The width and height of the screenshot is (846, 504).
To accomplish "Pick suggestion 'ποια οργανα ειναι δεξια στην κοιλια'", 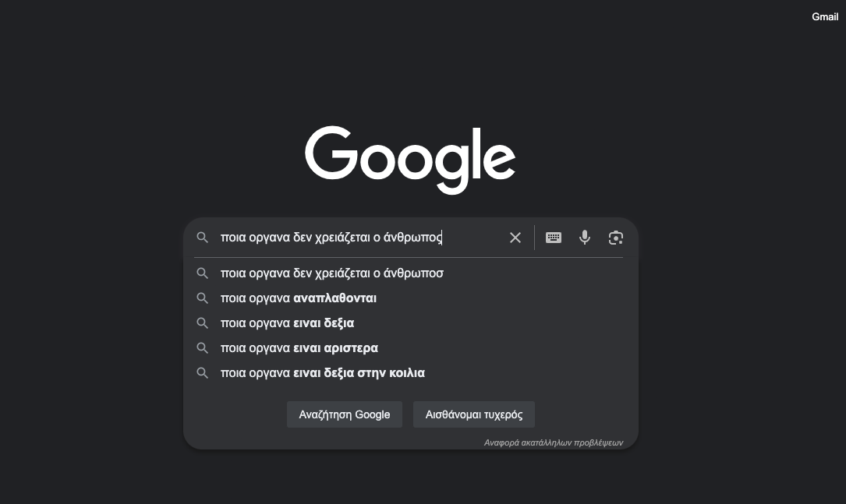I will pos(411,372).
